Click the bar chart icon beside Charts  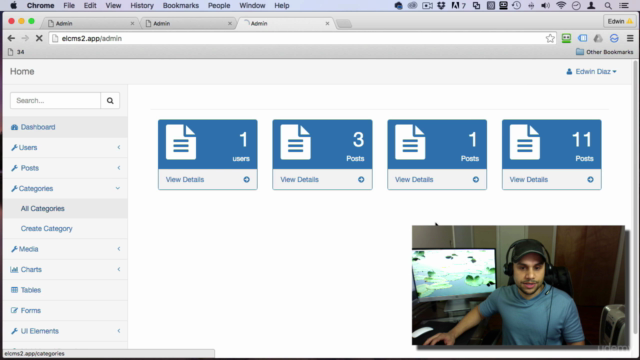14,269
